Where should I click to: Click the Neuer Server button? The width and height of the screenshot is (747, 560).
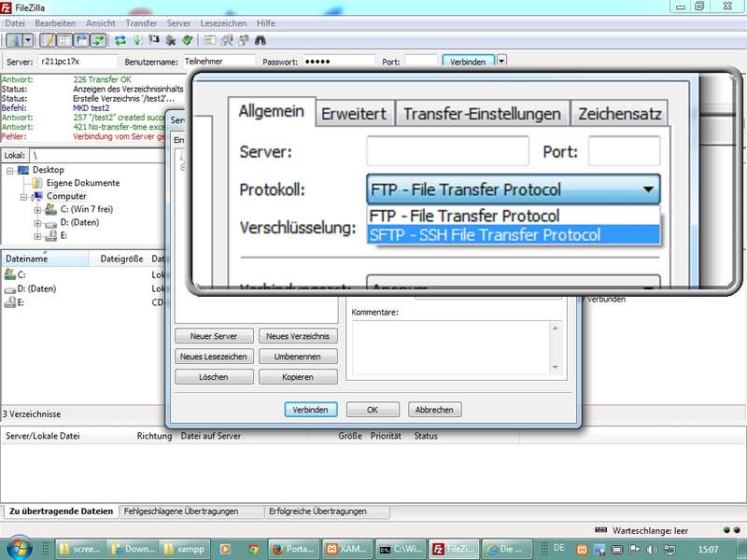tap(214, 336)
